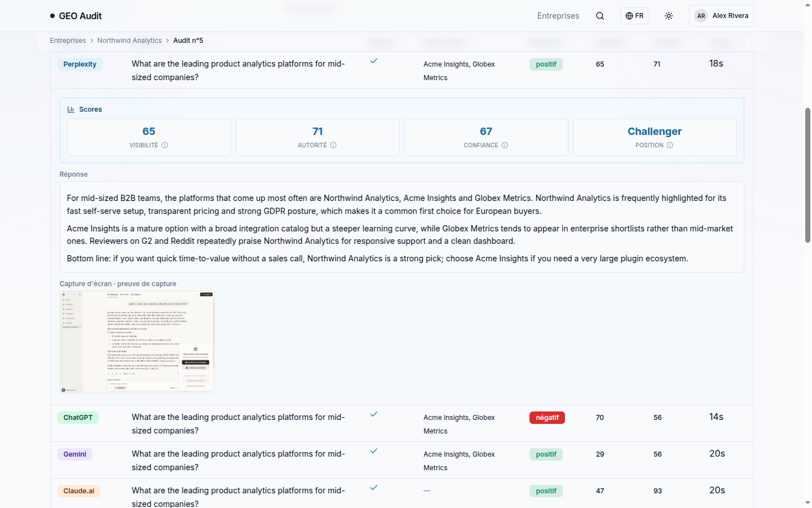
Task: Click the ChatGPT engine badge
Action: tap(78, 418)
